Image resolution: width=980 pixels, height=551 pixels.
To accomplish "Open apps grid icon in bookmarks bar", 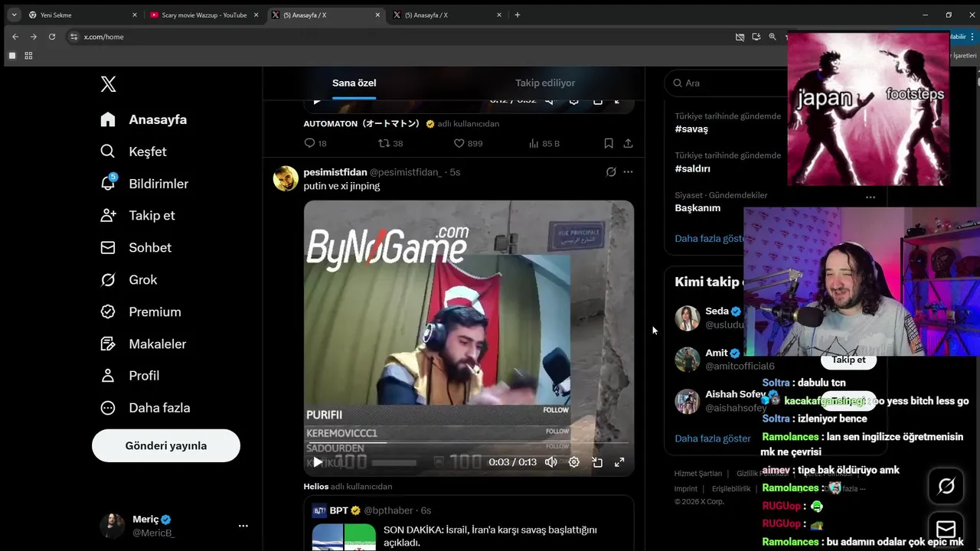I will [28, 56].
